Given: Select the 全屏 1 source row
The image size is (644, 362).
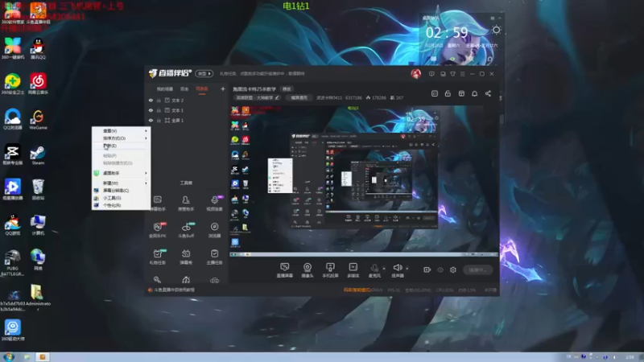Looking at the screenshot, I should [x=187, y=121].
